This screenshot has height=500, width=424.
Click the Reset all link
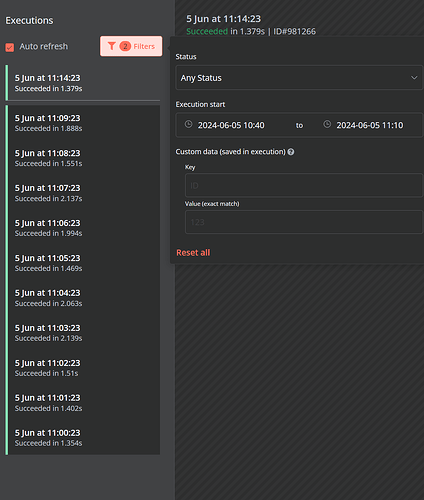(193, 253)
